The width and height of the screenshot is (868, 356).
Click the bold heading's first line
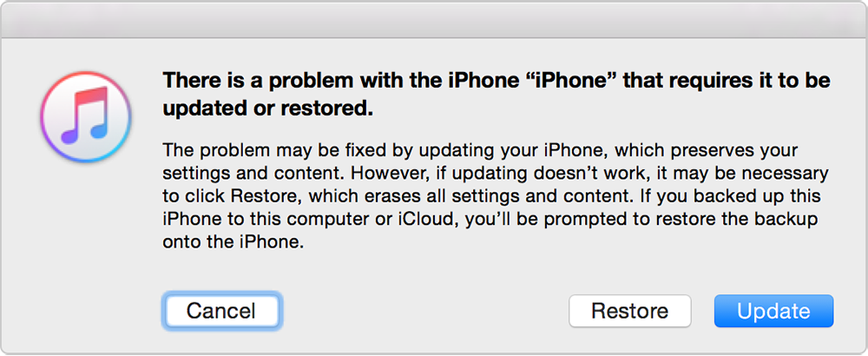click(x=496, y=81)
